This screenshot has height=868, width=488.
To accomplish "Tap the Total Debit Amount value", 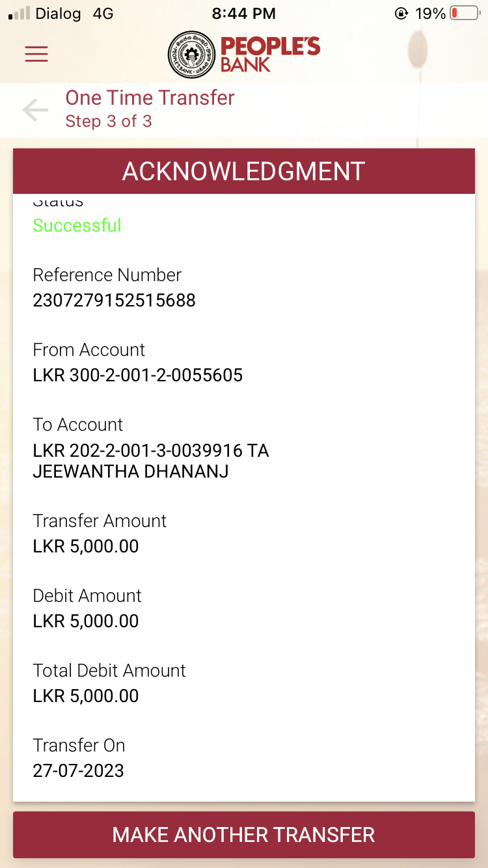I will pos(85,696).
